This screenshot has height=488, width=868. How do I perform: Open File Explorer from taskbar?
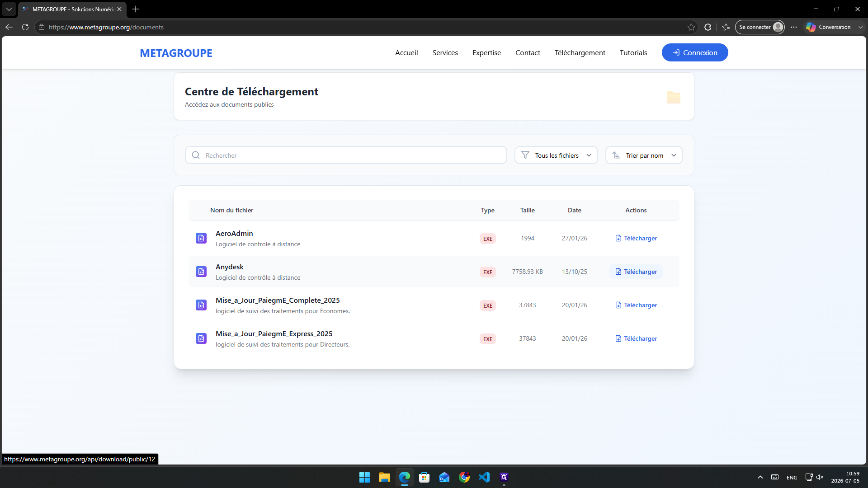384,477
